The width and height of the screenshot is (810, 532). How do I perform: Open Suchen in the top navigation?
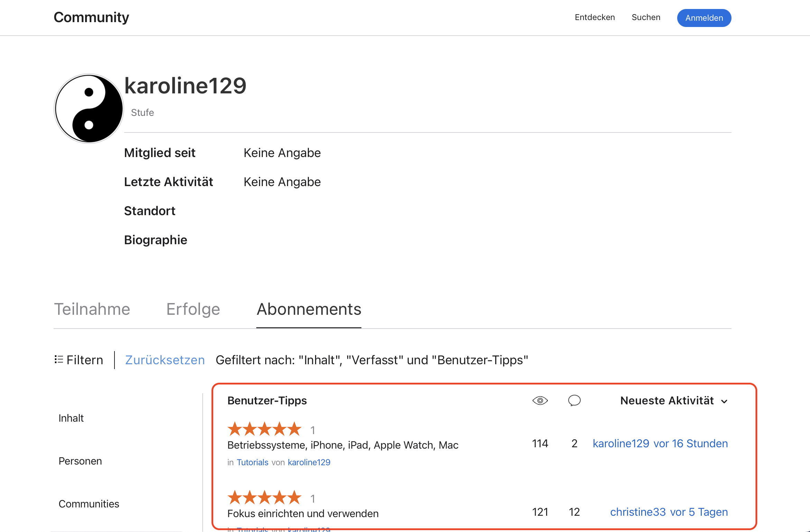click(646, 17)
